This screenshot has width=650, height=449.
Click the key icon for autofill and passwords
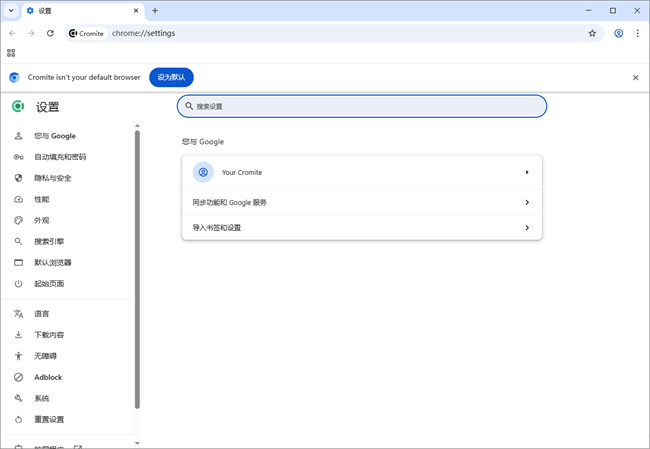(x=18, y=157)
